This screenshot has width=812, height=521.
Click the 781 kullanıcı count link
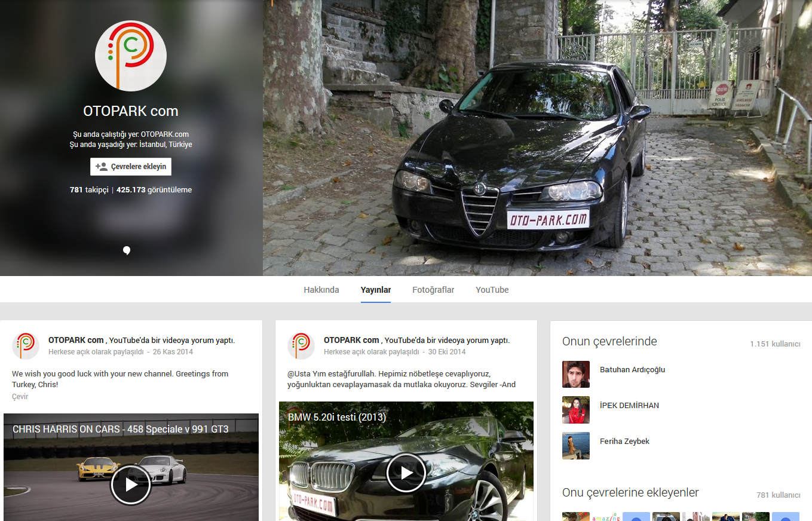click(x=778, y=495)
